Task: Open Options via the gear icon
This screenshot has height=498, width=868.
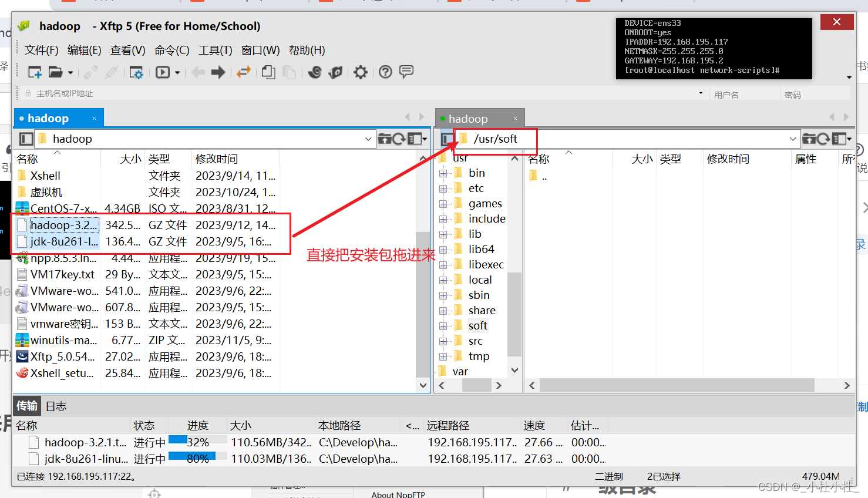Action: coord(361,72)
